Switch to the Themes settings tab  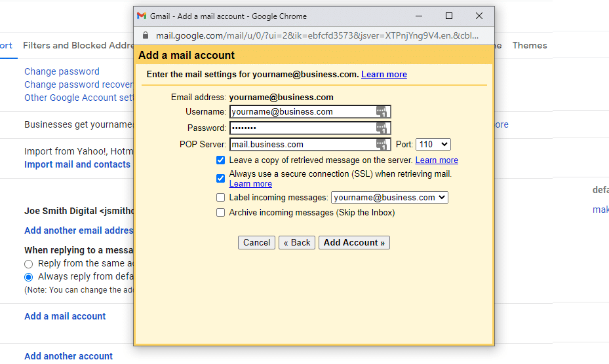coord(529,45)
